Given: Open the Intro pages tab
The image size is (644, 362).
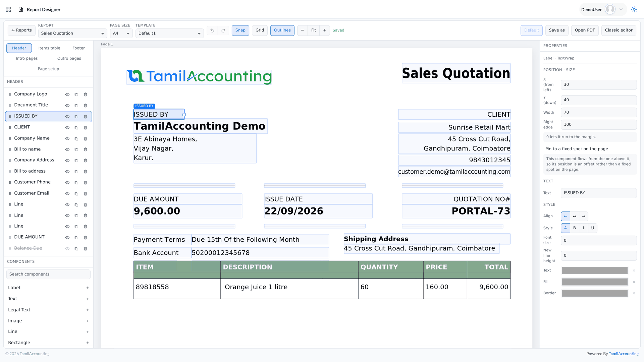Looking at the screenshot, I should pyautogui.click(x=27, y=58).
